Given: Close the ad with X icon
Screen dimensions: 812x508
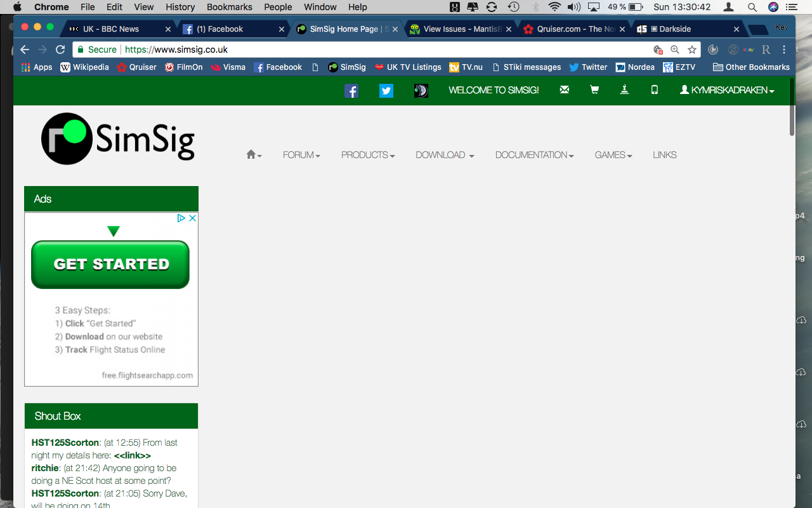Looking at the screenshot, I should point(193,218).
